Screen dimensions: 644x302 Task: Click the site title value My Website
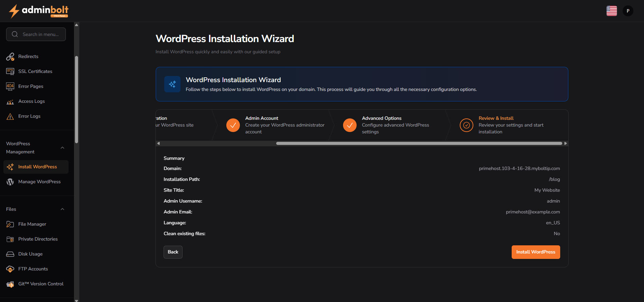click(547, 190)
